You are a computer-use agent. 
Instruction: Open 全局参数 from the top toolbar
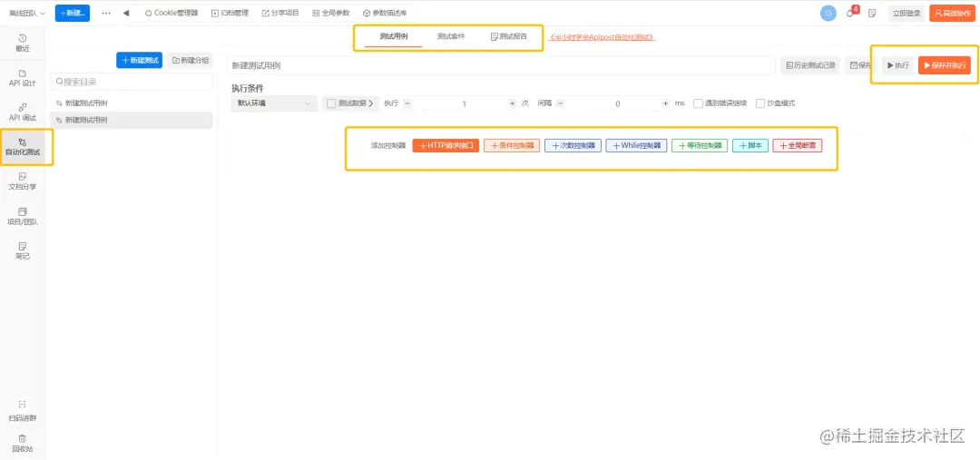click(330, 13)
